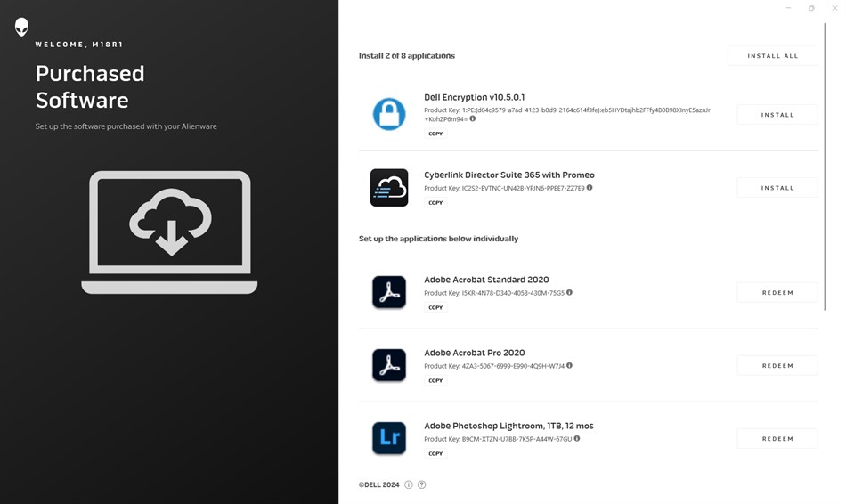The width and height of the screenshot is (846, 504).
Task: Open the help question mark icon in footer
Action: tap(422, 484)
